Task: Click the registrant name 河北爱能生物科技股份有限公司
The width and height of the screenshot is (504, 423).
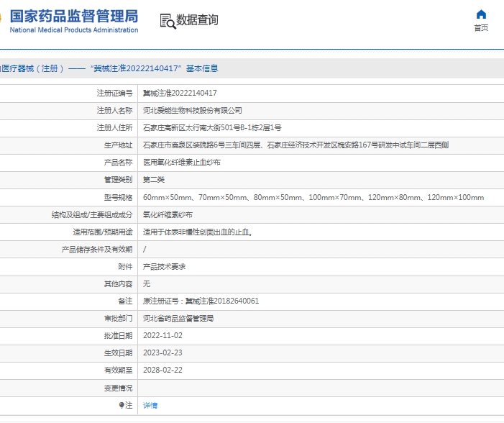Action: coord(192,111)
